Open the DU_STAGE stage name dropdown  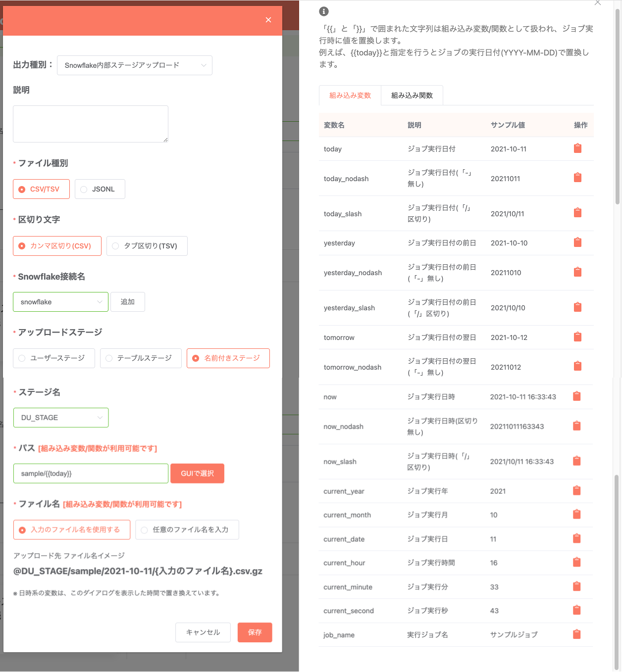coord(61,418)
